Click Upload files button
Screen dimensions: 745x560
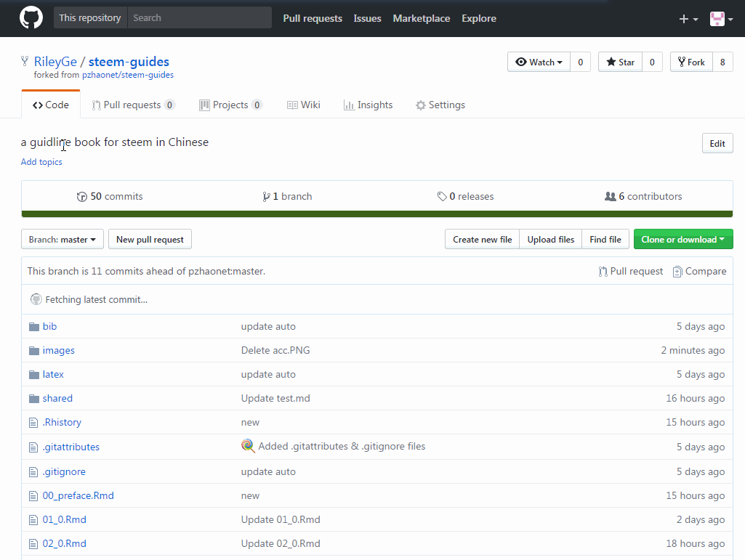coord(551,240)
